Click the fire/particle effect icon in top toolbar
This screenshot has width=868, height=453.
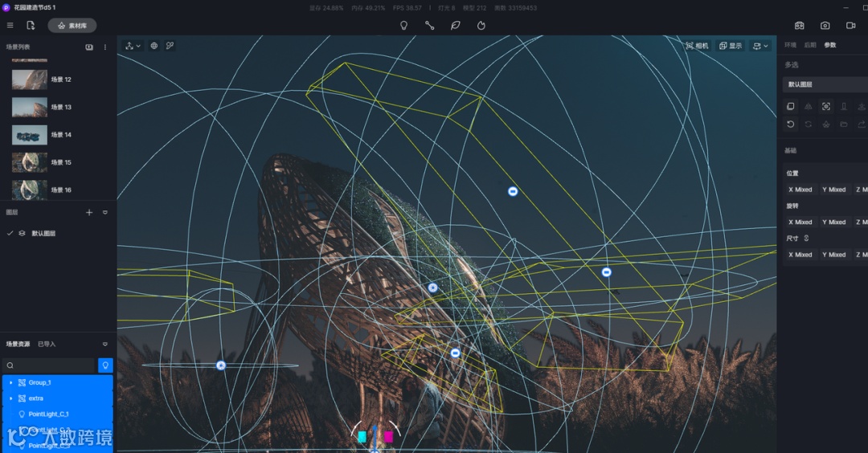(x=481, y=26)
